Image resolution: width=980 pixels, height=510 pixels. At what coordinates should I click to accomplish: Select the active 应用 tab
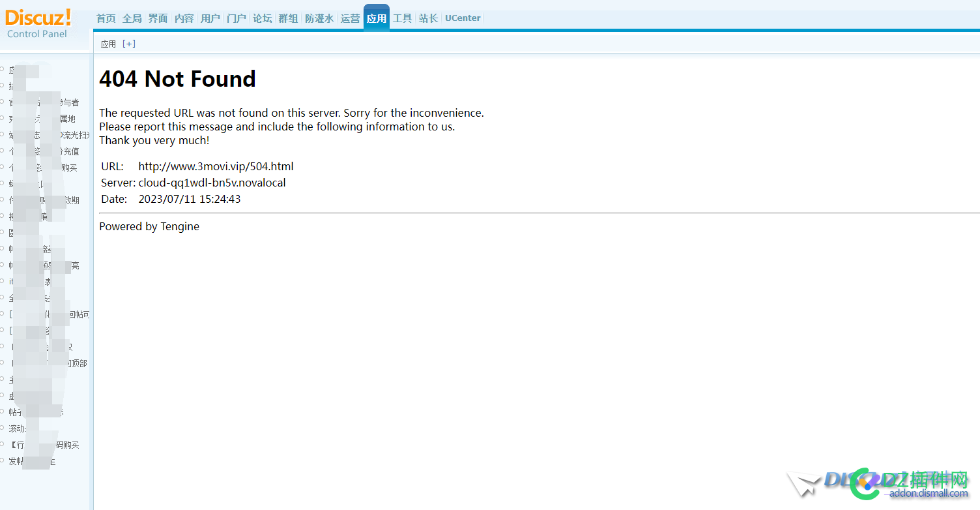click(x=376, y=18)
